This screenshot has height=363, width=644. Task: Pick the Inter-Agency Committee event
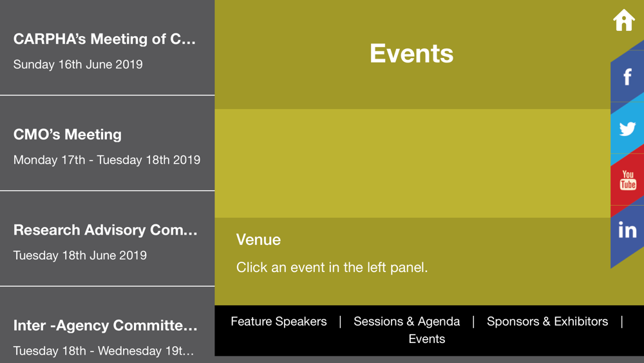(106, 326)
